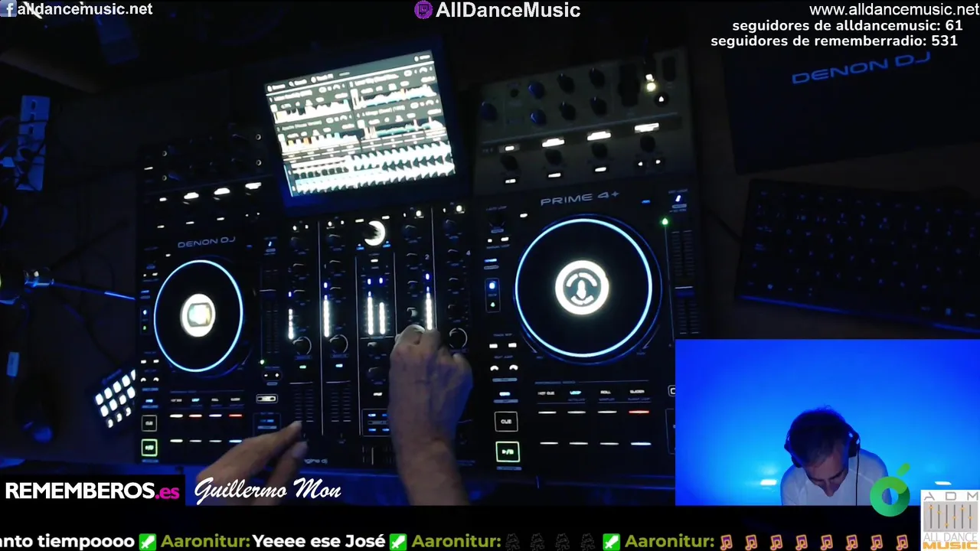Click Aaronitur's name before 'Yeeee ese José'

[x=205, y=542]
